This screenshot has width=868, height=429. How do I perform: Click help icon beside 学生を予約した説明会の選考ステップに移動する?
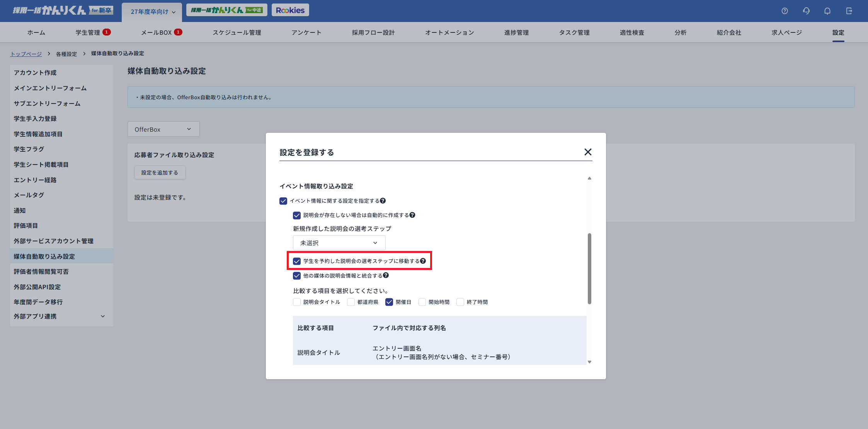coord(423,261)
